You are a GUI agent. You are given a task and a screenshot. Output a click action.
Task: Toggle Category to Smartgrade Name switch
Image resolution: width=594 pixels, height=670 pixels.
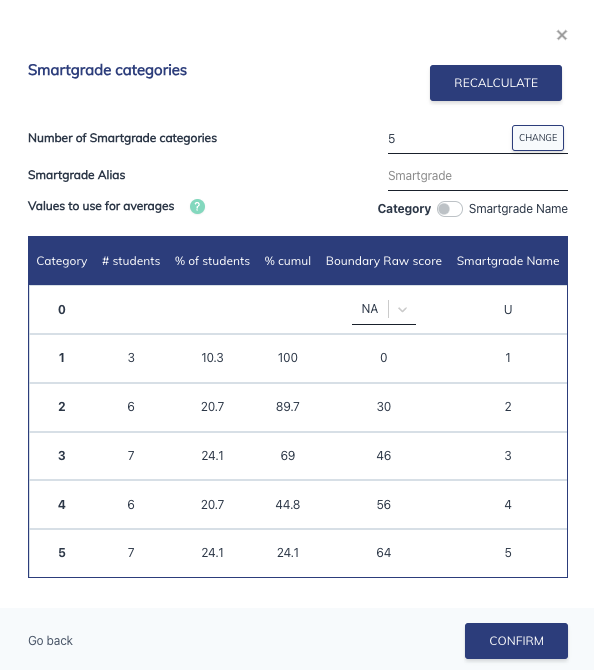[450, 209]
